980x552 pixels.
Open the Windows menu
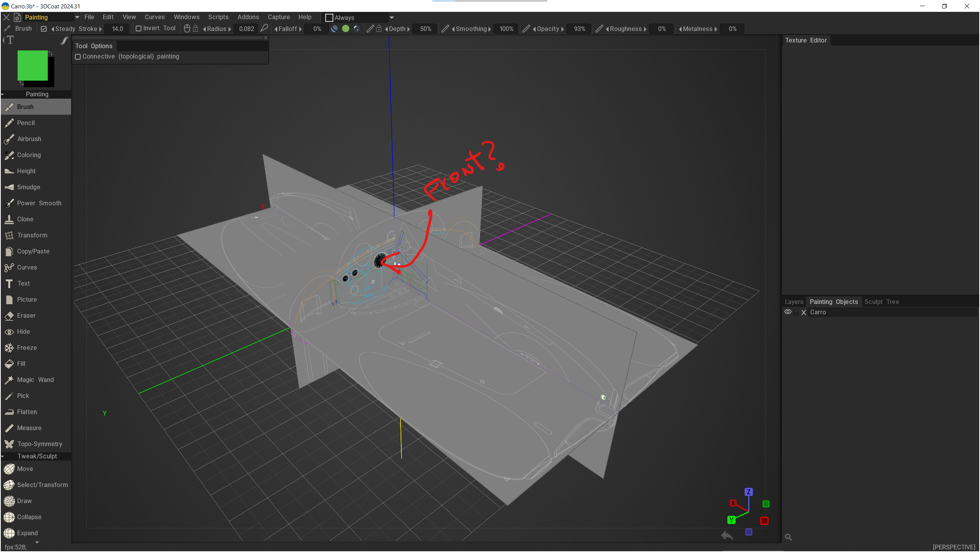(186, 17)
